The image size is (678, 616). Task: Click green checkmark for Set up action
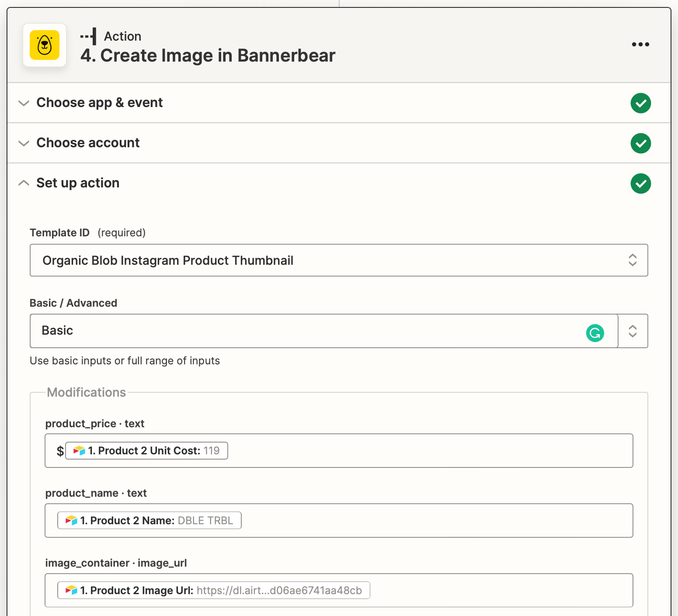pos(640,183)
